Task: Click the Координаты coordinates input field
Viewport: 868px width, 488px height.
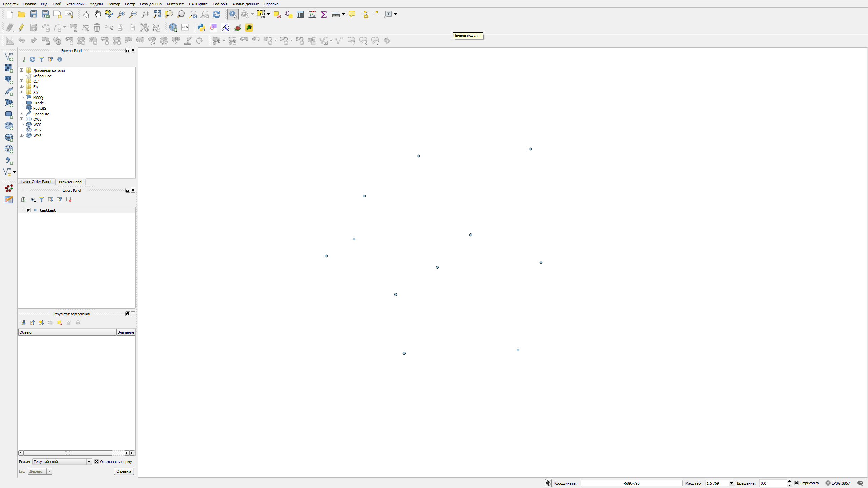Action: (x=631, y=483)
